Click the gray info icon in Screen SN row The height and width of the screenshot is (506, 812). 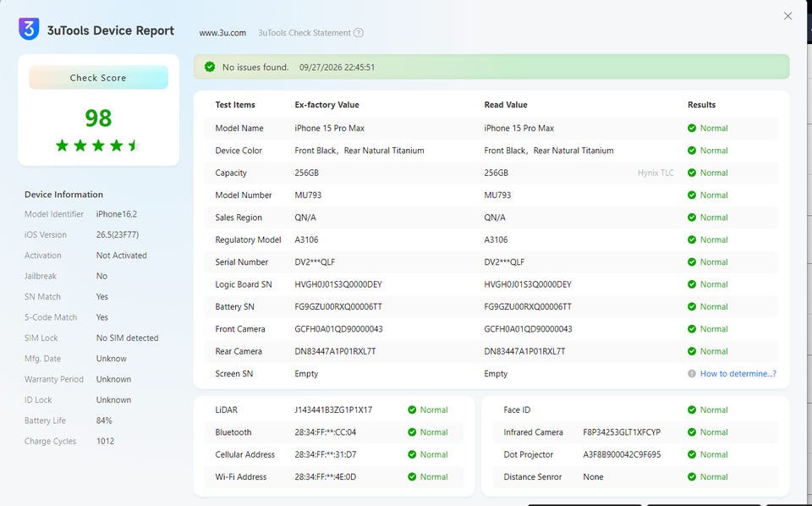[x=692, y=373]
